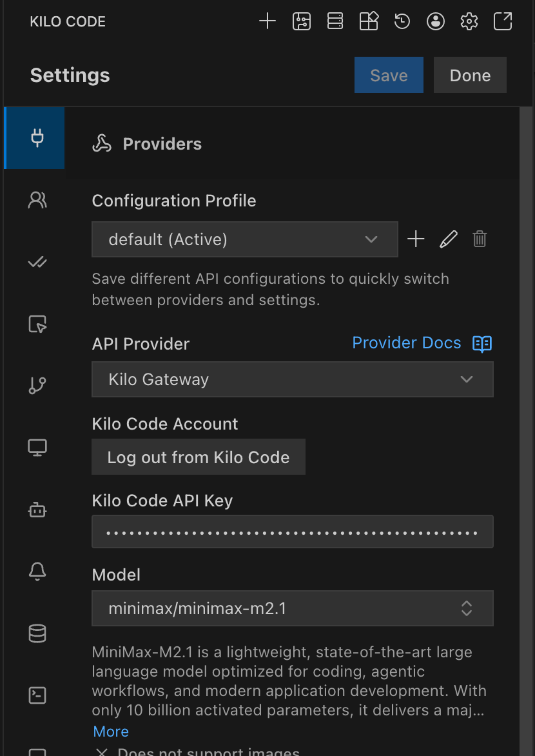Click the settings gear icon
The image size is (535, 756).
coord(469,21)
